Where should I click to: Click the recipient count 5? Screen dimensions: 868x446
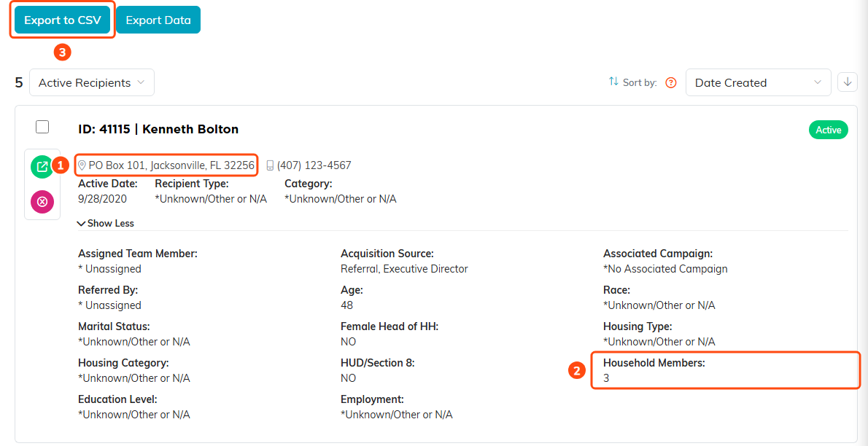19,82
